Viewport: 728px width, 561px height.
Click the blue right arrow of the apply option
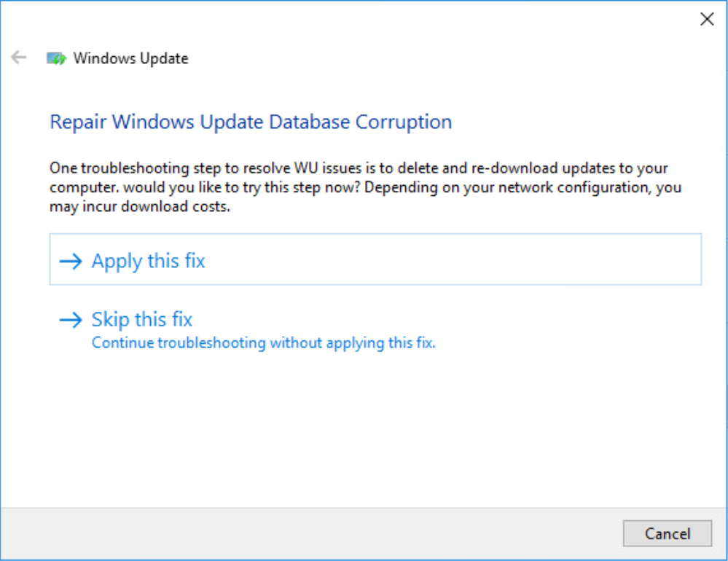[x=71, y=262]
